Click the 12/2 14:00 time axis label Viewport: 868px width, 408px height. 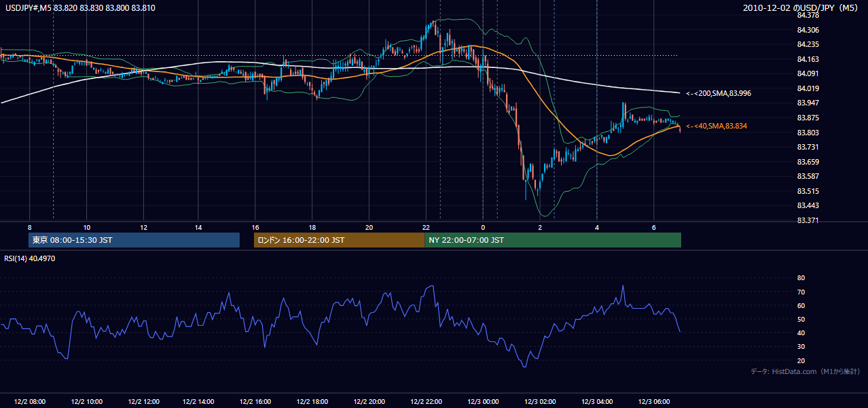[x=200, y=401]
